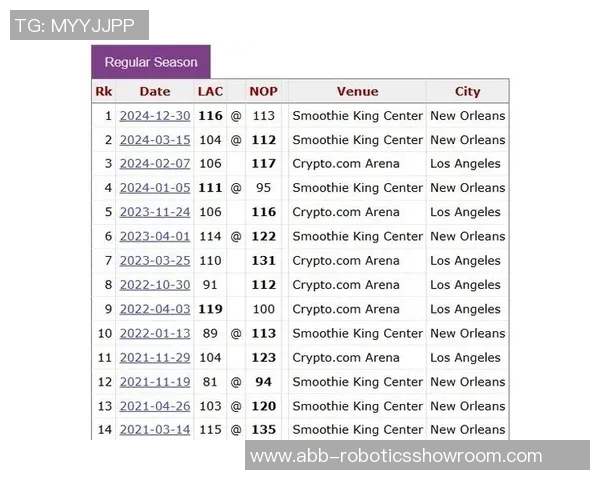The width and height of the screenshot is (600, 480).
Task: Select the 2021-04-26 date link
Action: pyautogui.click(x=154, y=406)
